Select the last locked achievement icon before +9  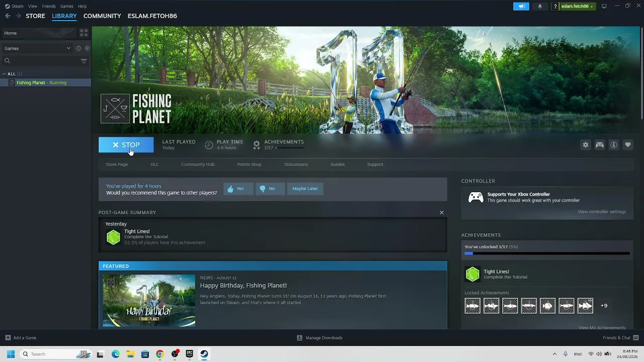point(585,306)
